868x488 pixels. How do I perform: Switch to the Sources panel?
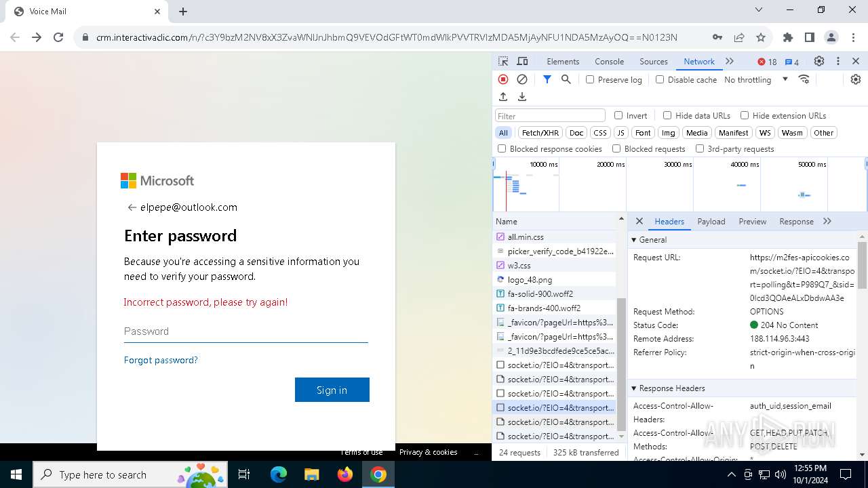(x=654, y=62)
